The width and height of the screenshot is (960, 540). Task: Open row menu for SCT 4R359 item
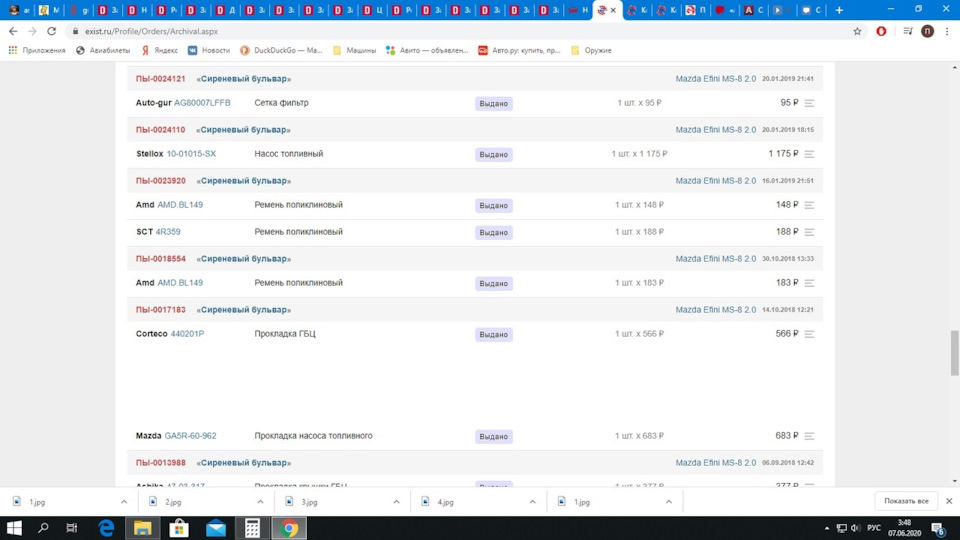(x=809, y=232)
